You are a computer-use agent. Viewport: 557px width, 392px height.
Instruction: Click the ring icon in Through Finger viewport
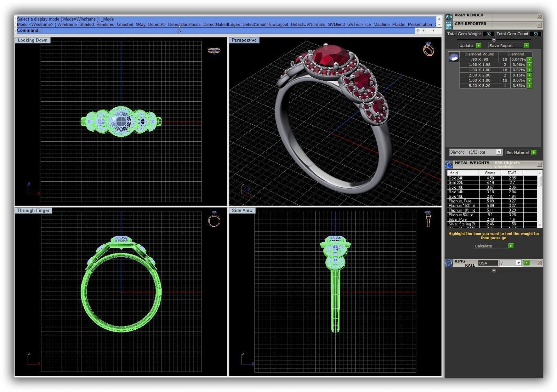214,219
